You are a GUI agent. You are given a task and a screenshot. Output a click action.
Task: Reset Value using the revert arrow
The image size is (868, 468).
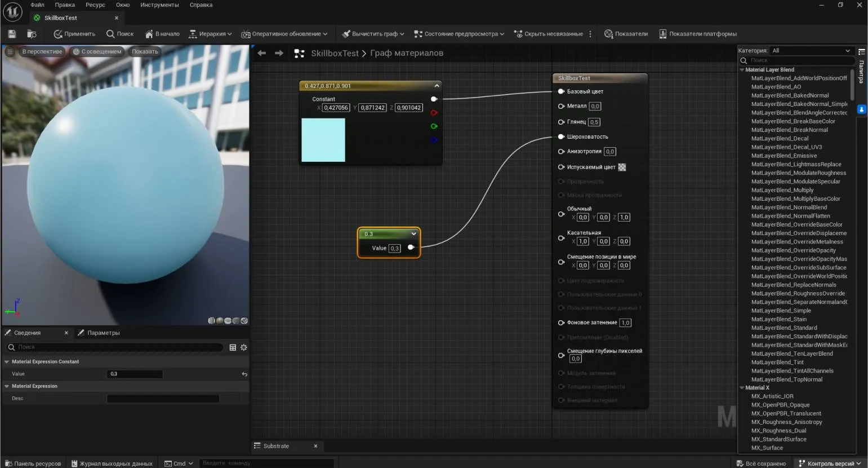coord(244,374)
